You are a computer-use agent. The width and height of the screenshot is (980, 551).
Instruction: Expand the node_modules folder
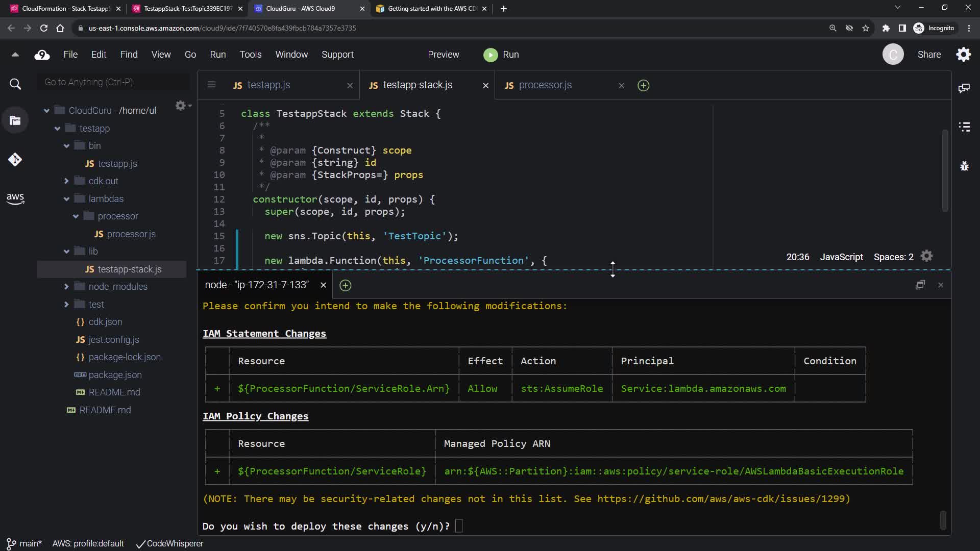click(x=66, y=287)
